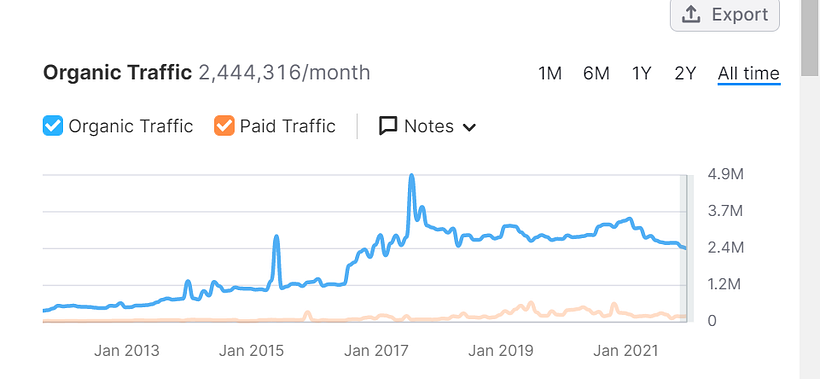
Task: Click the Organic Traffic checkbox label
Action: tap(131, 126)
